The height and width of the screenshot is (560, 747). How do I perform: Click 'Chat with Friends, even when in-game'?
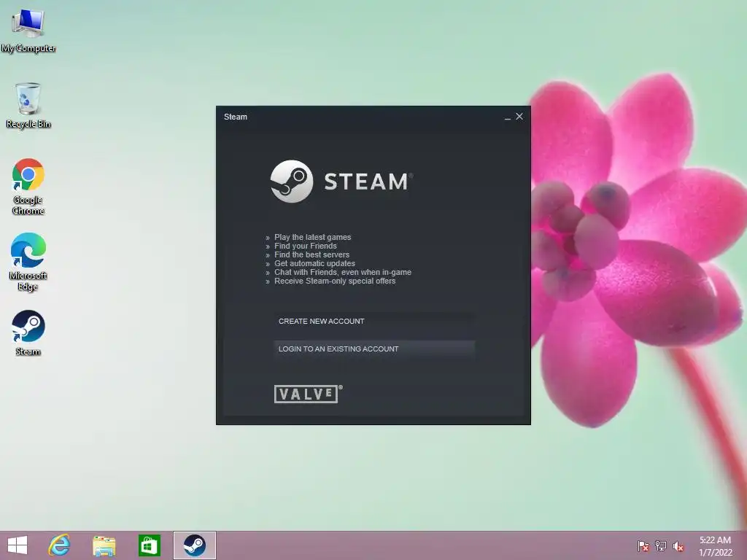coord(343,273)
